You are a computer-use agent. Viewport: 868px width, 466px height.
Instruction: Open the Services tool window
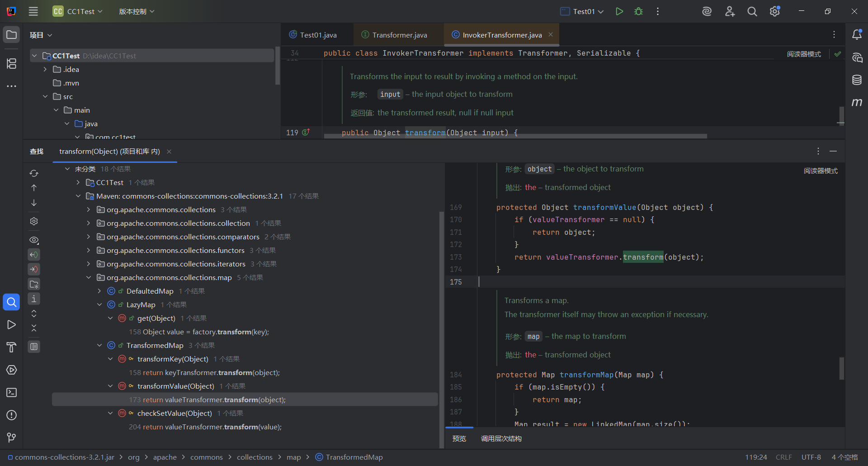[11, 370]
